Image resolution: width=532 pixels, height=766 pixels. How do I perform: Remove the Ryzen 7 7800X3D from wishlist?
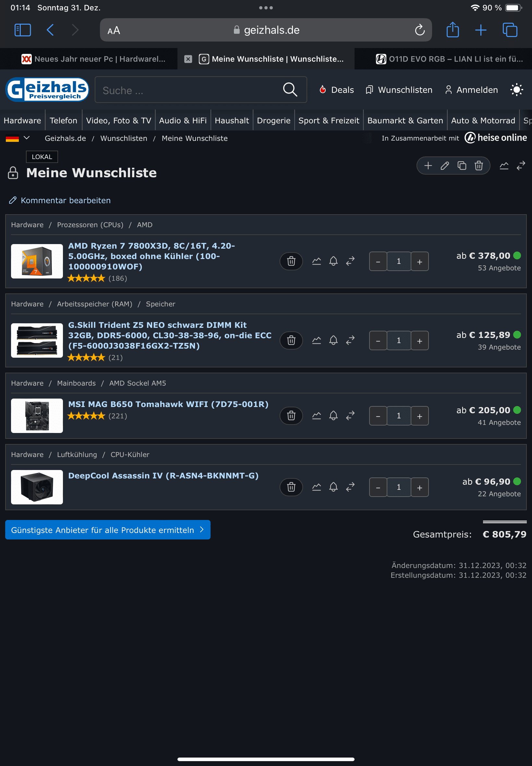[x=291, y=261]
